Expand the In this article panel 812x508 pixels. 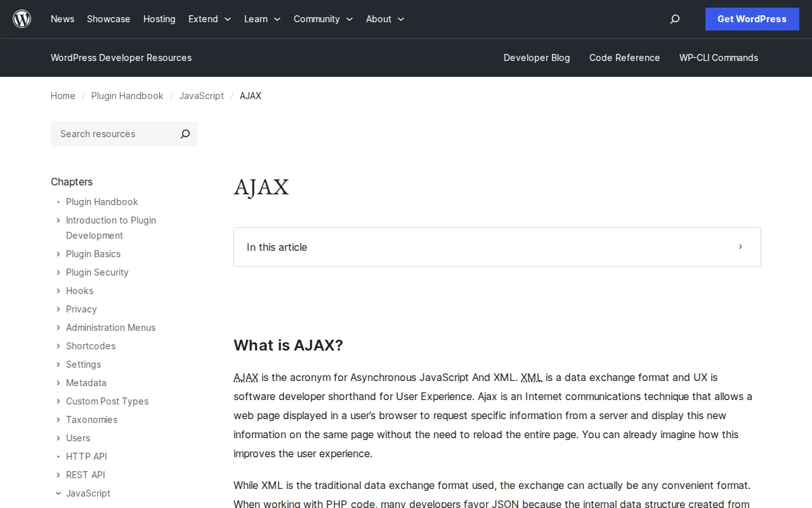[740, 247]
